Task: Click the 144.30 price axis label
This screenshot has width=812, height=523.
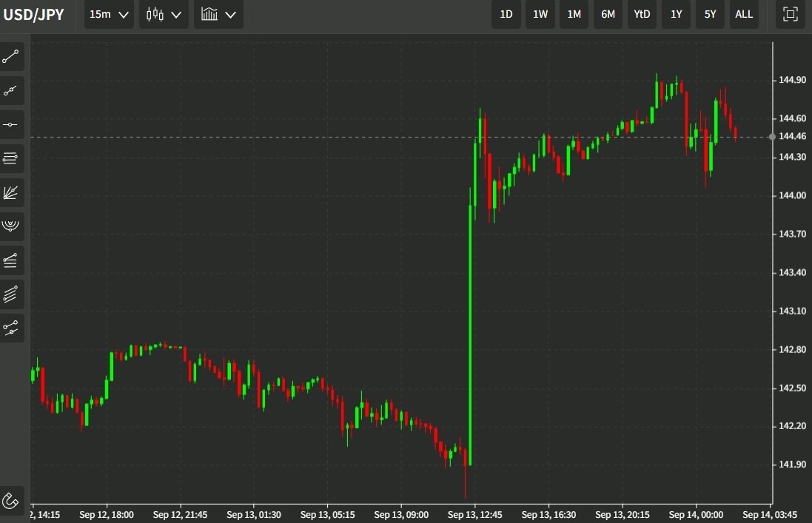Action: click(792, 157)
